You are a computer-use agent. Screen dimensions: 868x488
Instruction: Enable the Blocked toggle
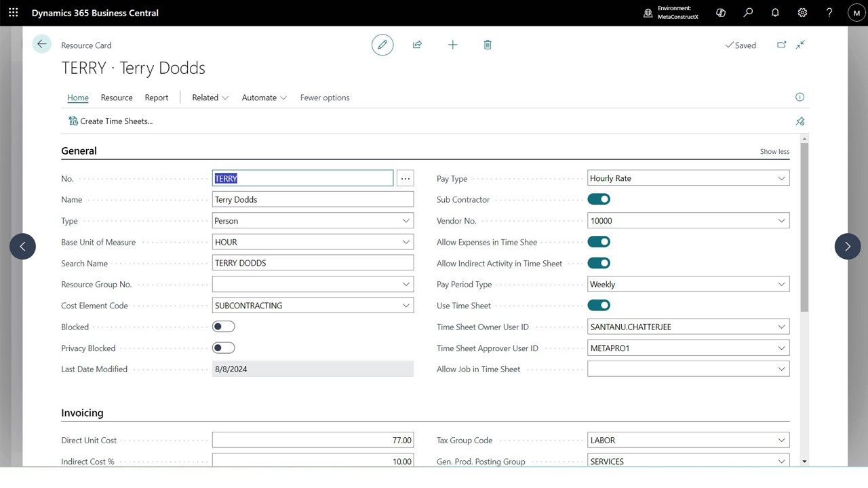[223, 327]
